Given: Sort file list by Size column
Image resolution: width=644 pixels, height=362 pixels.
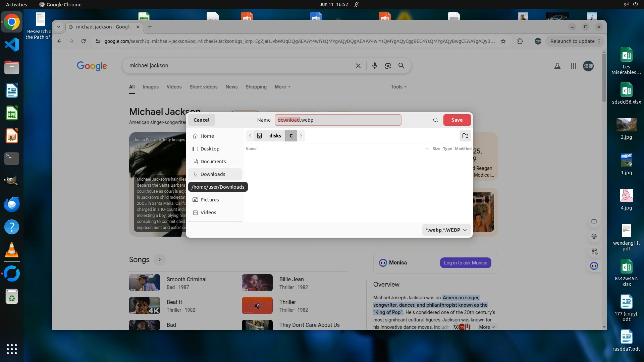Looking at the screenshot, I should [x=436, y=149].
